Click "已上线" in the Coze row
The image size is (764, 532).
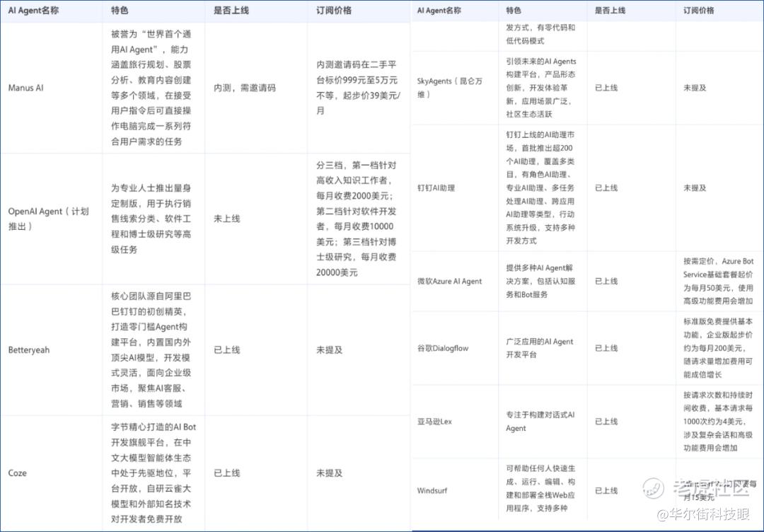pyautogui.click(x=226, y=473)
